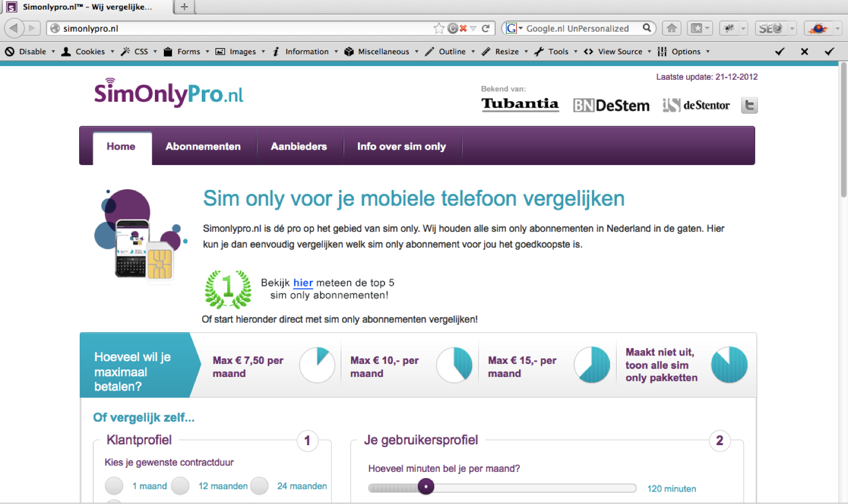Select the 1 maand contract duration
Image resolution: width=848 pixels, height=504 pixels.
click(x=114, y=486)
